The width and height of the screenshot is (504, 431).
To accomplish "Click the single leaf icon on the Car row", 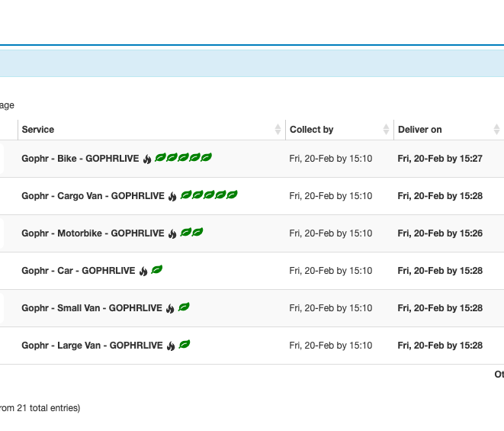I will pyautogui.click(x=156, y=269).
